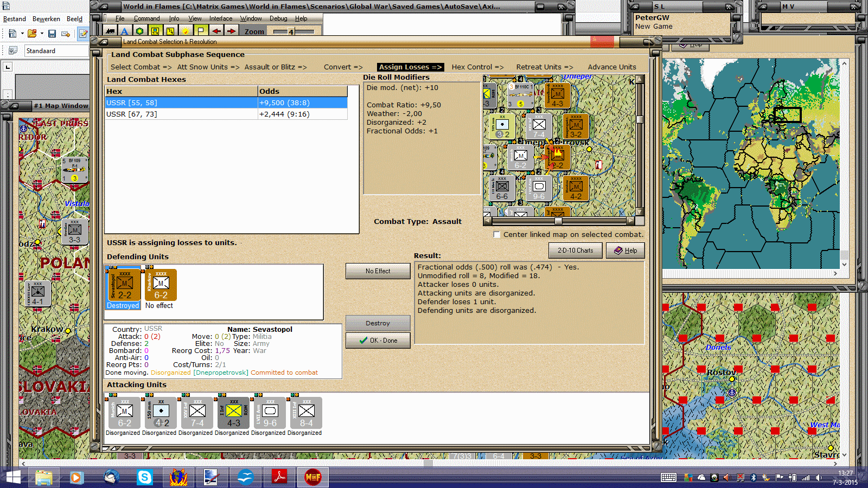Click the clock in the system tray

pos(845,478)
